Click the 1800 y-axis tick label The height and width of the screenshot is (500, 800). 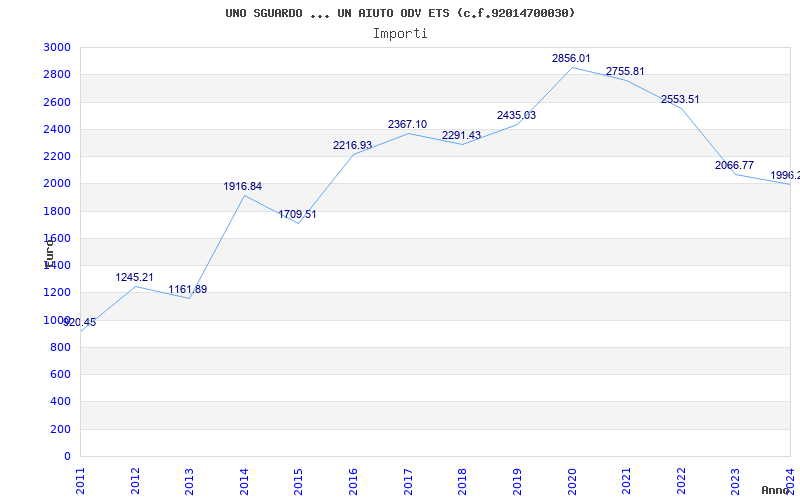tap(57, 211)
